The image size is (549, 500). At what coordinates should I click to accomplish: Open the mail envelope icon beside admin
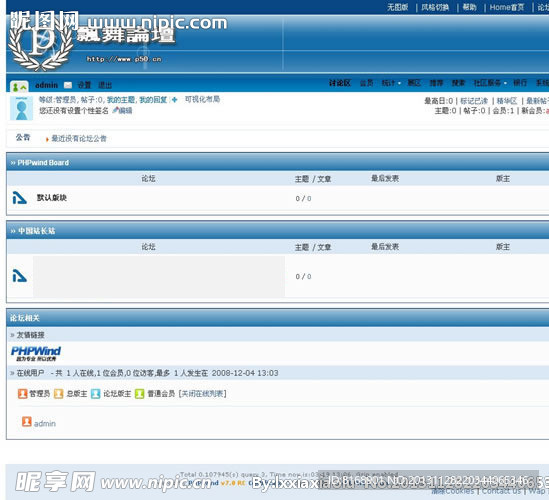pyautogui.click(x=68, y=85)
